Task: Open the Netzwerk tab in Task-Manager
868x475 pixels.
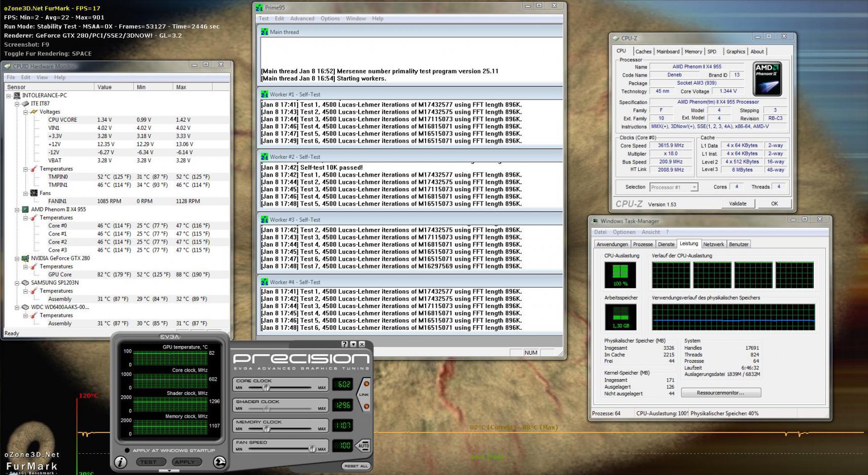Action: 714,244
